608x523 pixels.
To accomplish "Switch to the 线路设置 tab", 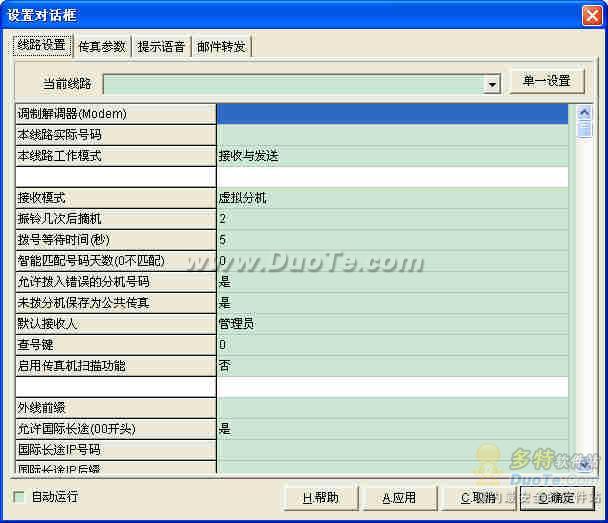I will [x=42, y=45].
